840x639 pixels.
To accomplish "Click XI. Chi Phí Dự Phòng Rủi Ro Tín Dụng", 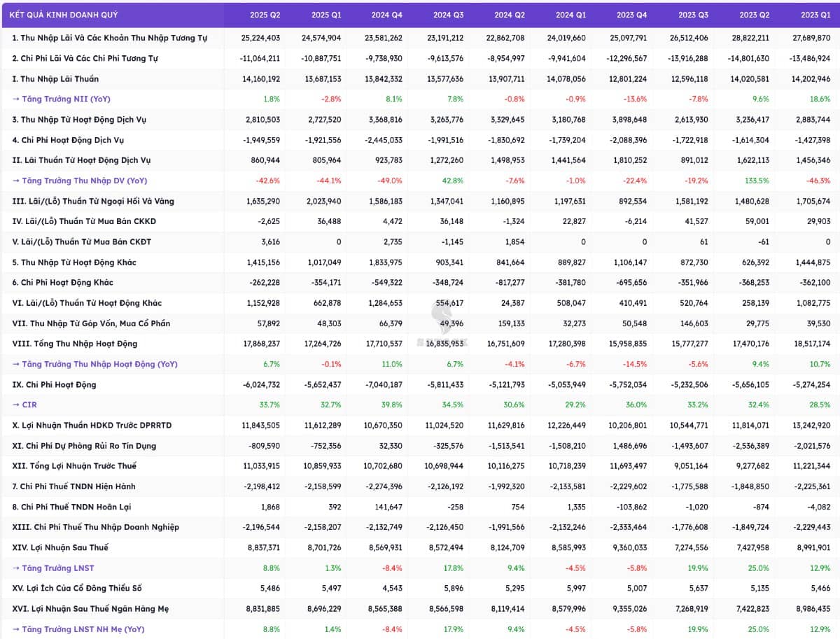I will point(84,446).
